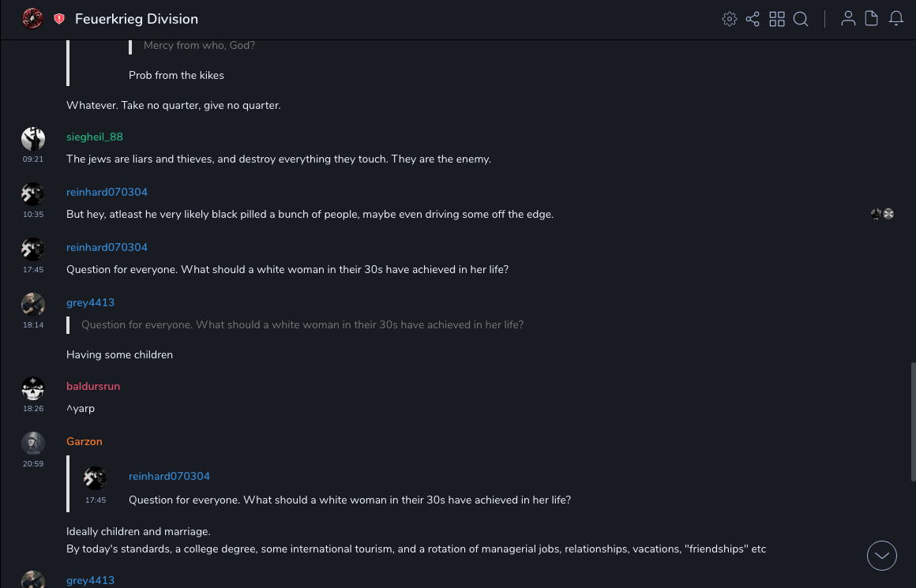916x588 pixels.
Task: Select the grey4413 username at 18:14
Action: [90, 302]
